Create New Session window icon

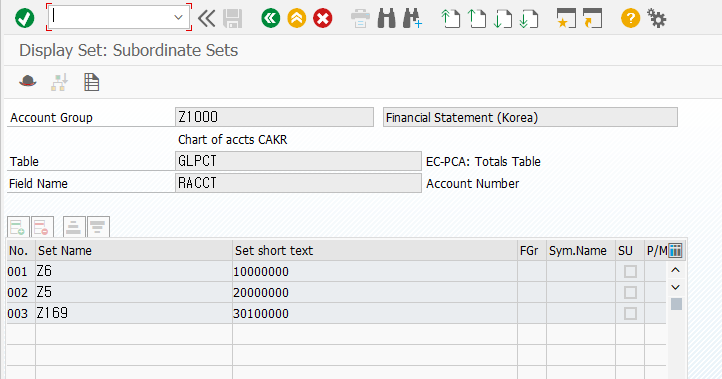[566, 18]
